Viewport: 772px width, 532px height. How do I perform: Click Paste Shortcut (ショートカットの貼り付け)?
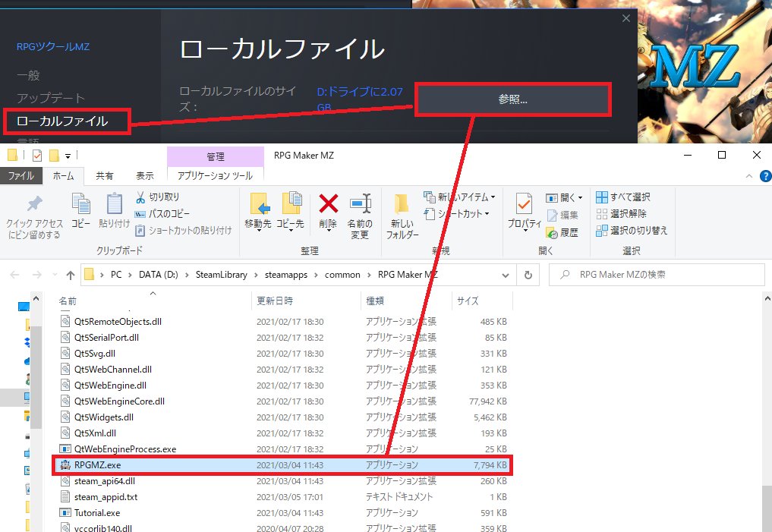pyautogui.click(x=183, y=230)
